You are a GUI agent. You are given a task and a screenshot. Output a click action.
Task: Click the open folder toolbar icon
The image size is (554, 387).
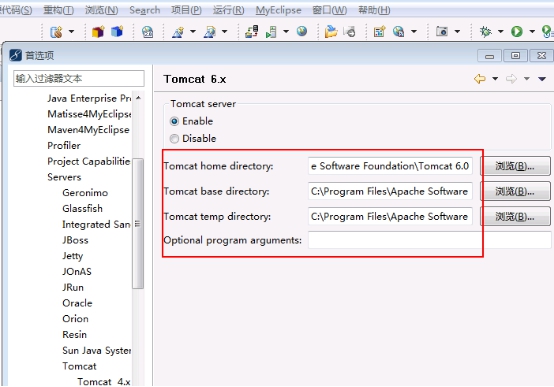pos(331,31)
